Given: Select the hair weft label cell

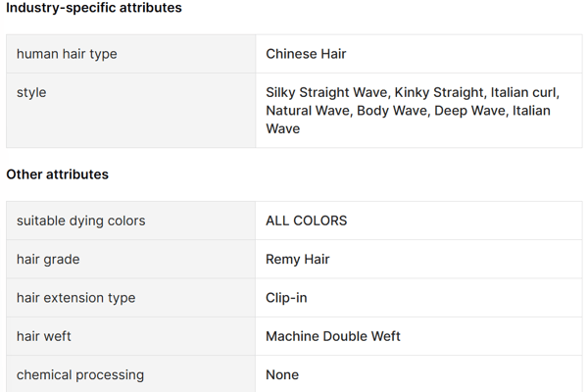Looking at the screenshot, I should click(44, 336).
